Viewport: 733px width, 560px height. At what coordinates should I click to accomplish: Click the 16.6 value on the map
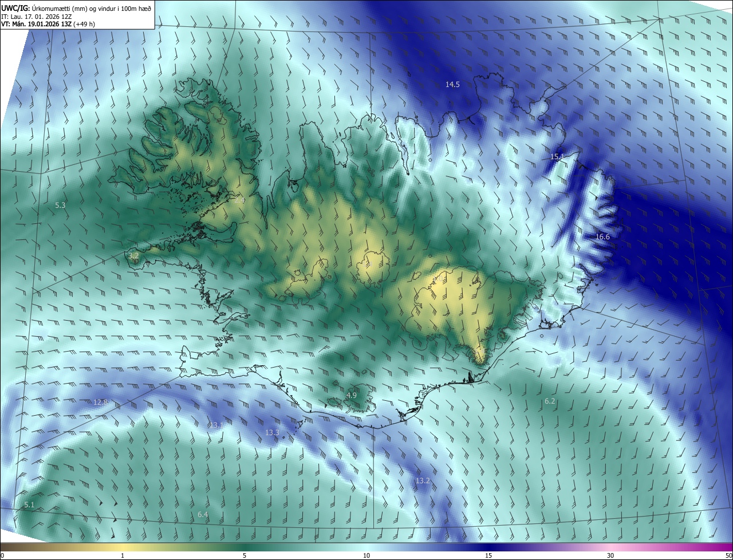pos(602,236)
